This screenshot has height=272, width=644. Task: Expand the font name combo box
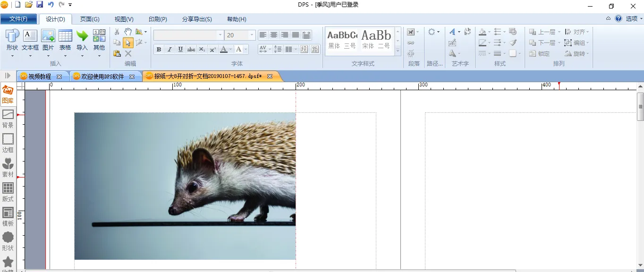[x=220, y=35]
